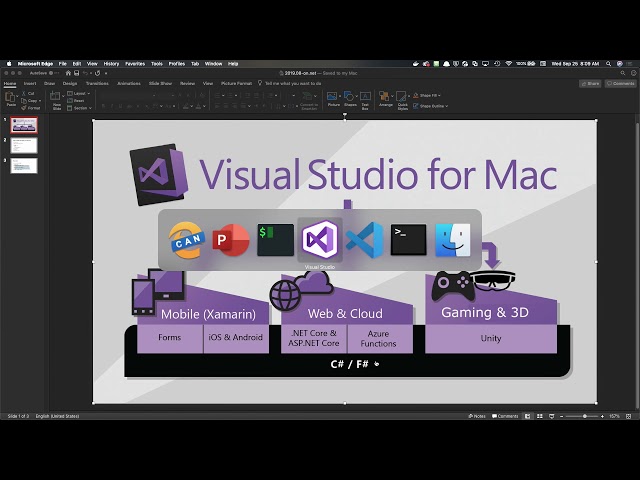Screen dimensions: 640x480
Task: Fit slide to window icon
Action: (x=628, y=416)
